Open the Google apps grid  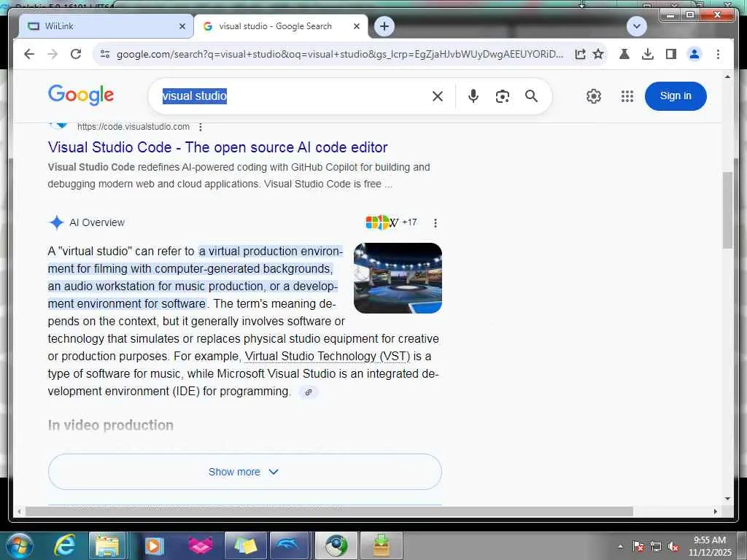point(627,96)
